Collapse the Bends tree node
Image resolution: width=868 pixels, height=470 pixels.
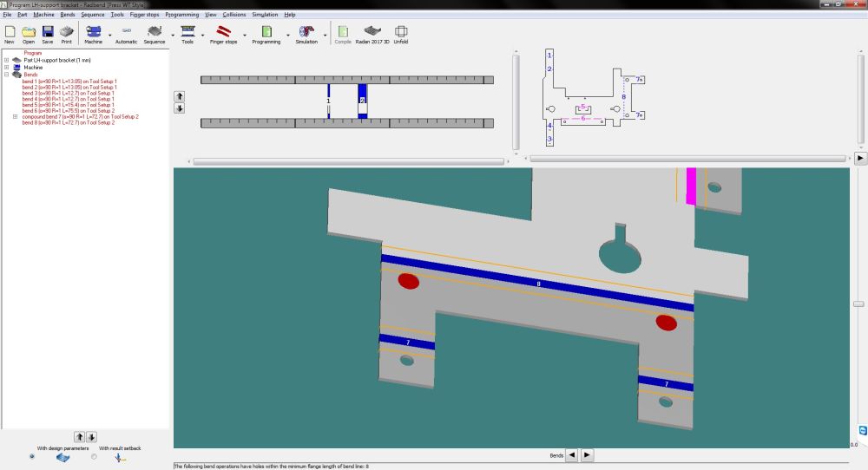[x=7, y=75]
